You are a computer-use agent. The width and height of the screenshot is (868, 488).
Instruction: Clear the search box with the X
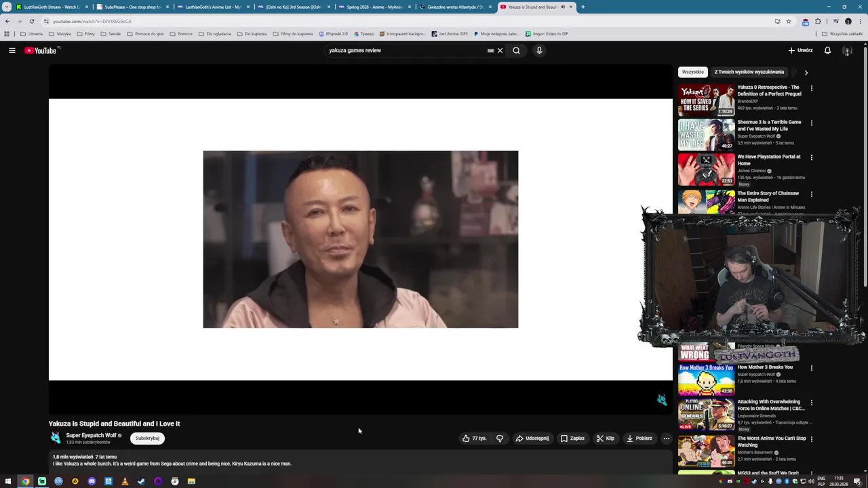coord(500,50)
